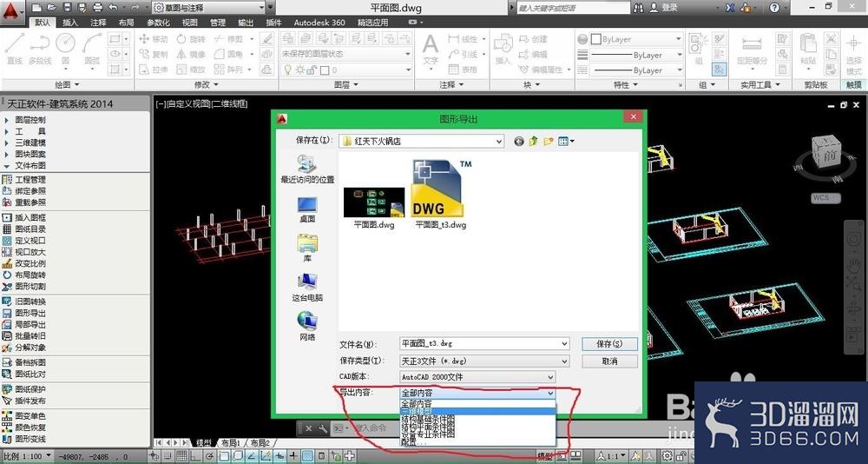Open 网络 Network in dialog places bar

coord(307,326)
